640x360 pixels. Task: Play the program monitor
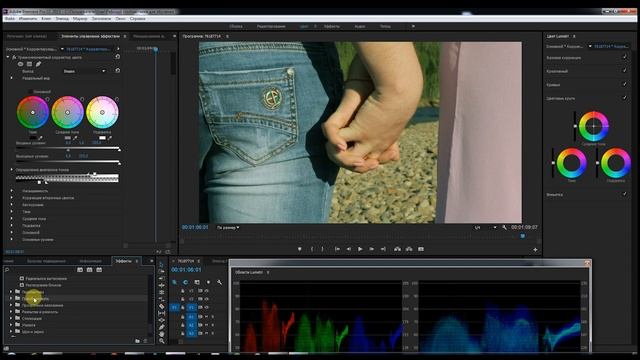pos(360,249)
